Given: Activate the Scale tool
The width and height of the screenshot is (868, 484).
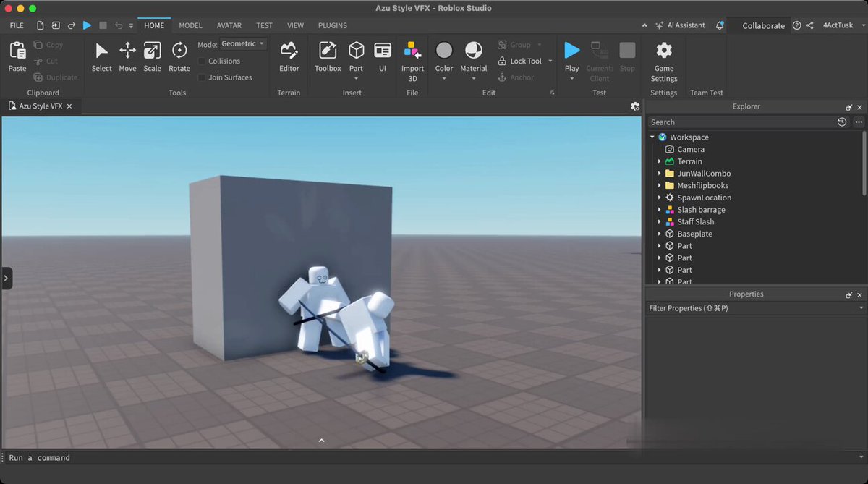Looking at the screenshot, I should (x=152, y=57).
